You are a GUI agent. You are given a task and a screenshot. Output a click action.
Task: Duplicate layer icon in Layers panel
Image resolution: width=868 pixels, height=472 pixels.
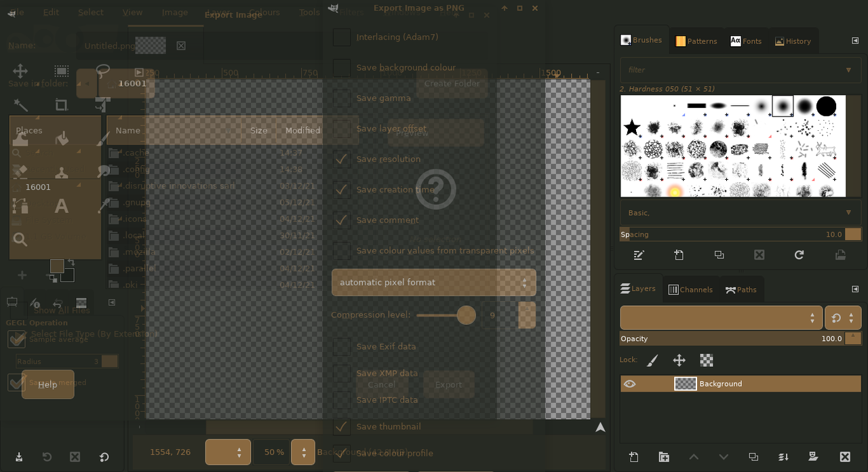click(753, 457)
